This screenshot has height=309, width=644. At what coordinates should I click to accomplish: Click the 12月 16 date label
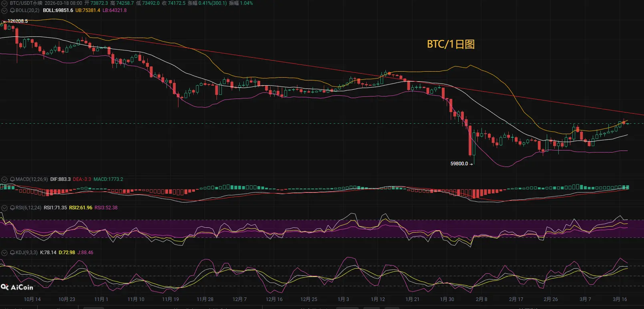(274, 299)
